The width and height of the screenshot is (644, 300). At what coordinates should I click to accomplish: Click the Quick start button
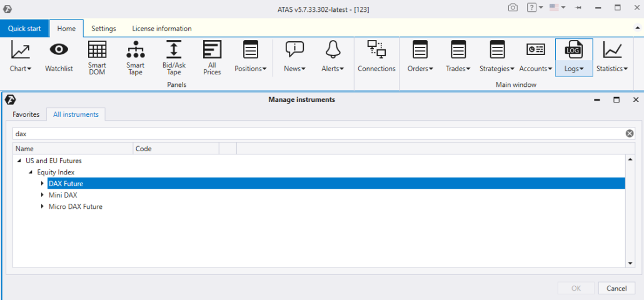pyautogui.click(x=25, y=29)
